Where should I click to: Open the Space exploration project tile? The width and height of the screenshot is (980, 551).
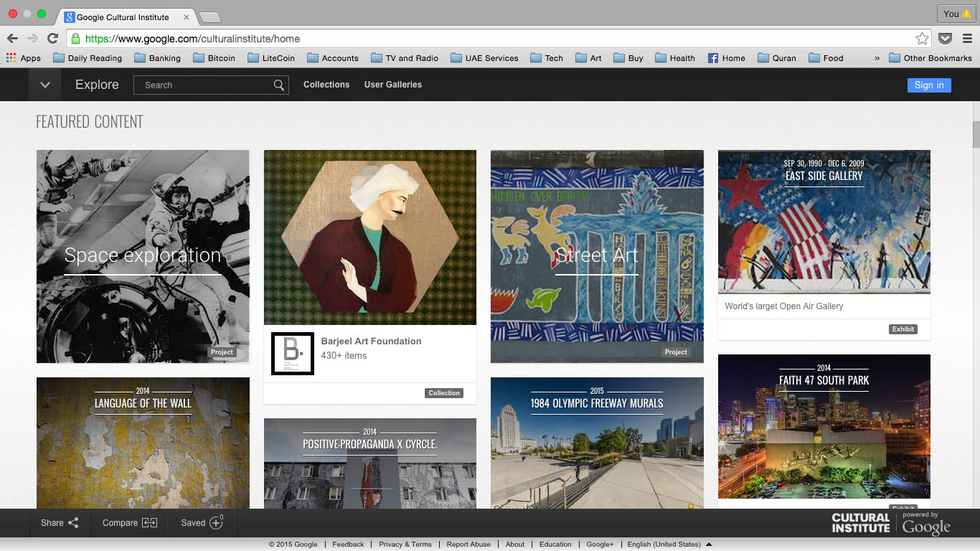click(x=143, y=256)
